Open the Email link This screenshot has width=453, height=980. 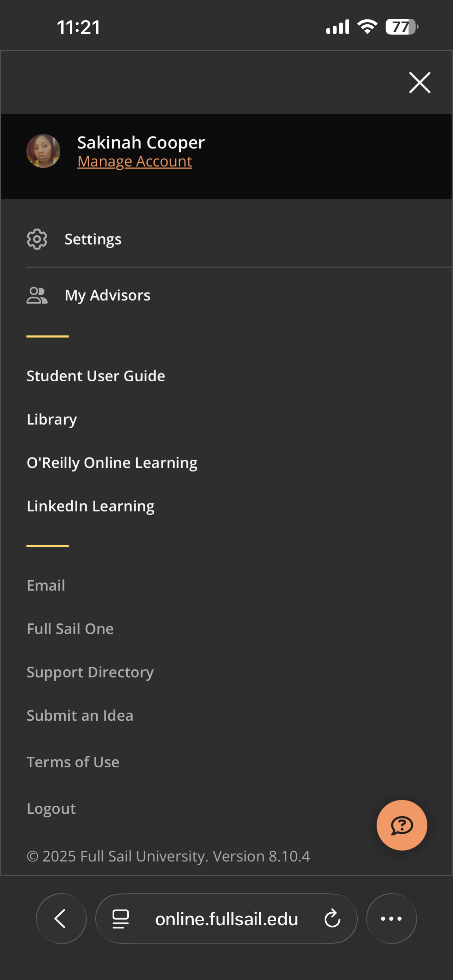[x=46, y=585]
